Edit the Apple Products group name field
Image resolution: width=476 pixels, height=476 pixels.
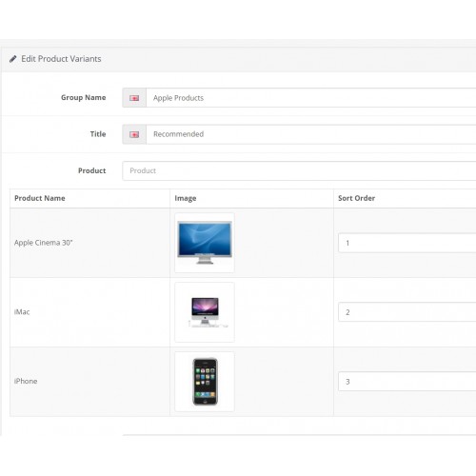point(311,98)
